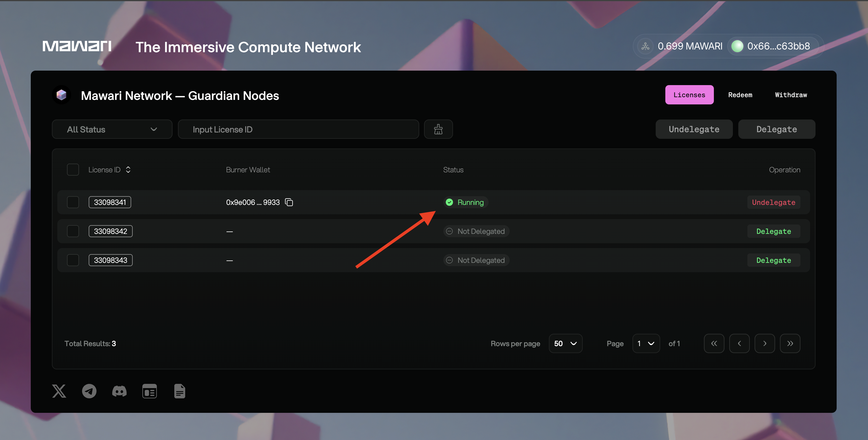Sort by the License ID column arrows
The height and width of the screenshot is (440, 868).
tap(128, 170)
